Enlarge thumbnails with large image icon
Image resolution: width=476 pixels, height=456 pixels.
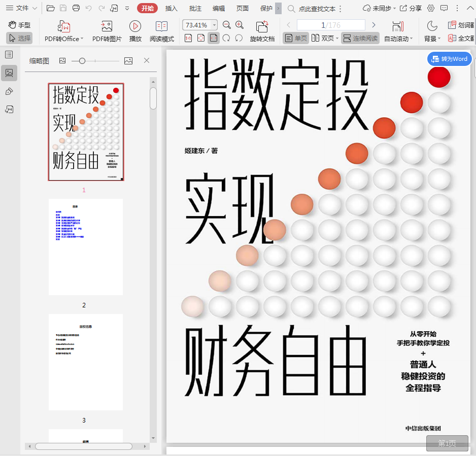[128, 61]
